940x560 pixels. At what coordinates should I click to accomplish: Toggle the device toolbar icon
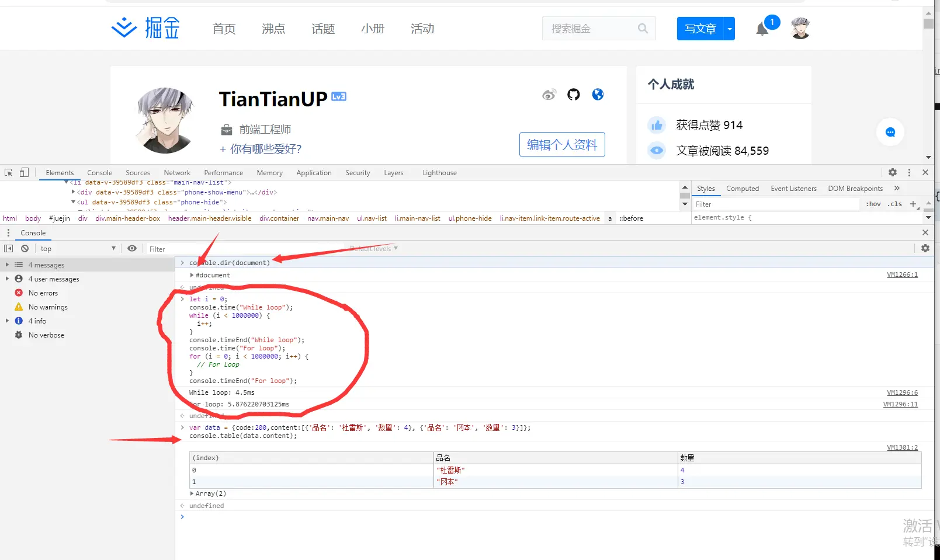coord(24,172)
